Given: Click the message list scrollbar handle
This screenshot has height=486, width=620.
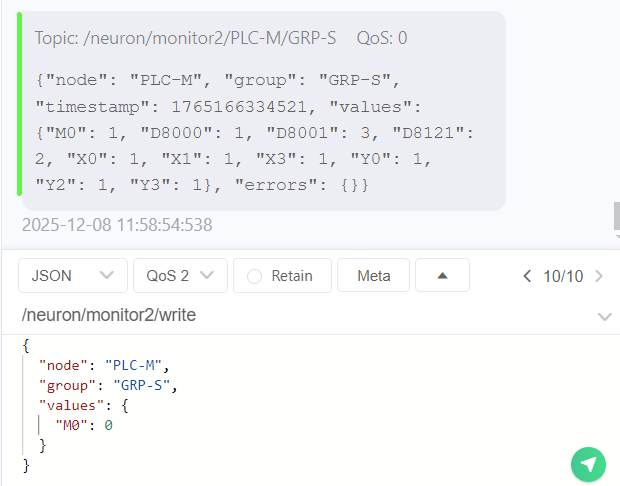Looking at the screenshot, I should [x=616, y=215].
